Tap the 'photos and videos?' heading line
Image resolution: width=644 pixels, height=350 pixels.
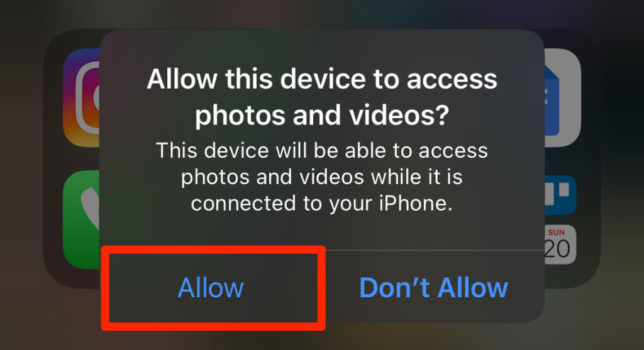pos(322,115)
